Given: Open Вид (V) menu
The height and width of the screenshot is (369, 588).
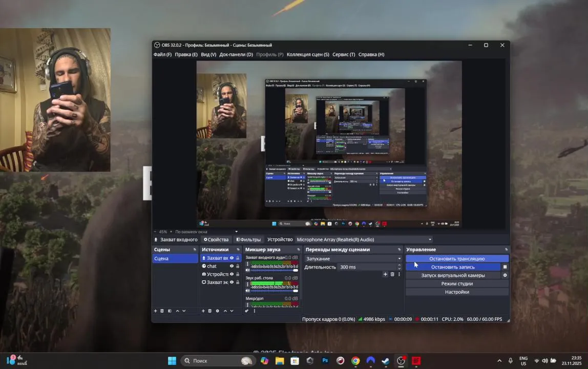Looking at the screenshot, I should tap(208, 54).
